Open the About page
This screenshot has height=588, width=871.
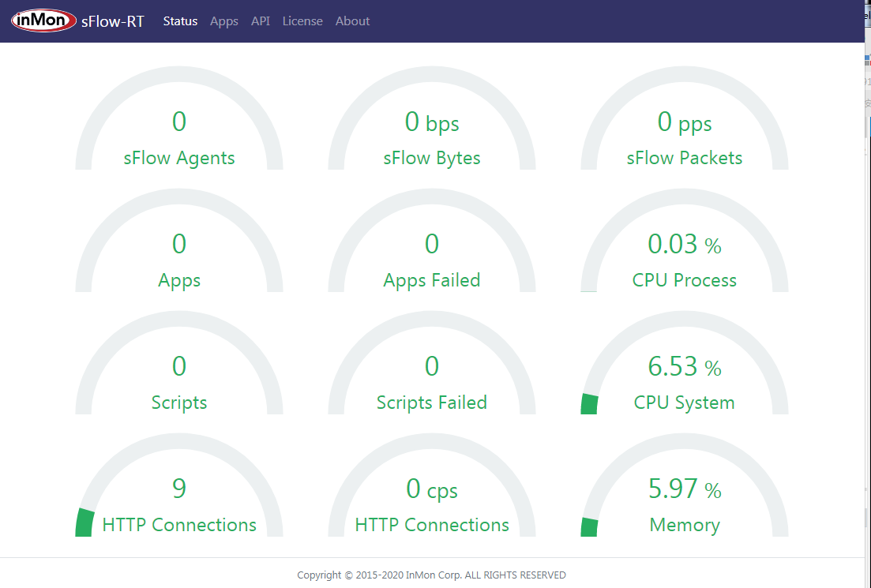352,21
